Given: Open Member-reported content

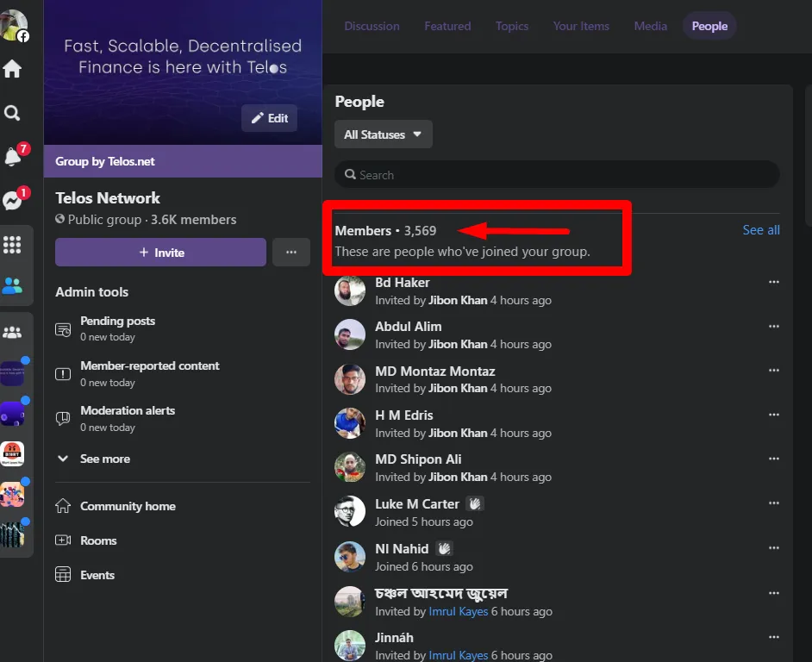Looking at the screenshot, I should pos(182,373).
